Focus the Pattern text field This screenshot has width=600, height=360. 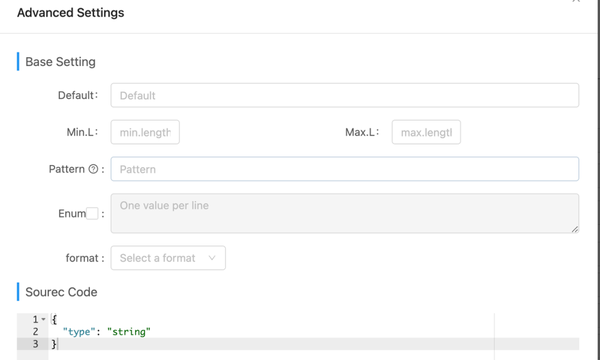345,169
